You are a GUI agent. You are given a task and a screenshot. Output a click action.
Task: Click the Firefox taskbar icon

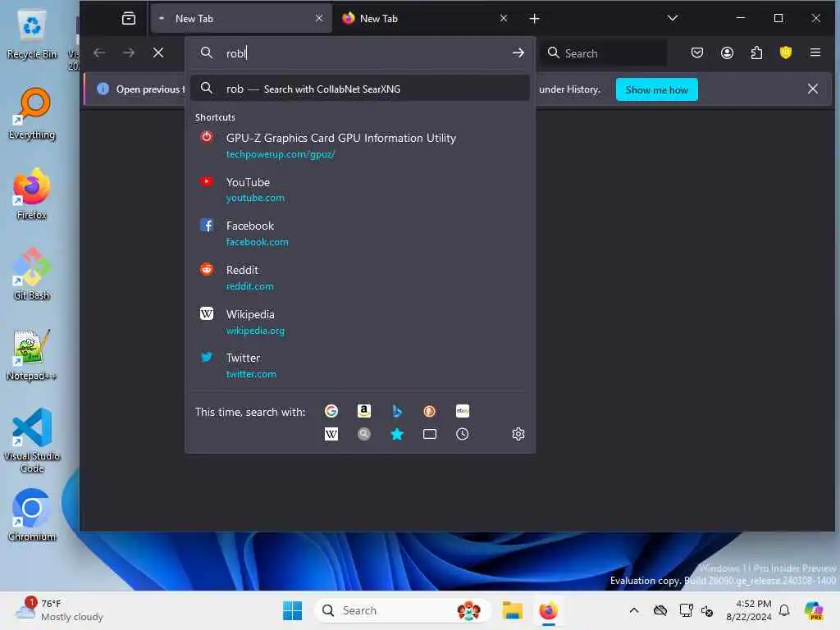(549, 610)
